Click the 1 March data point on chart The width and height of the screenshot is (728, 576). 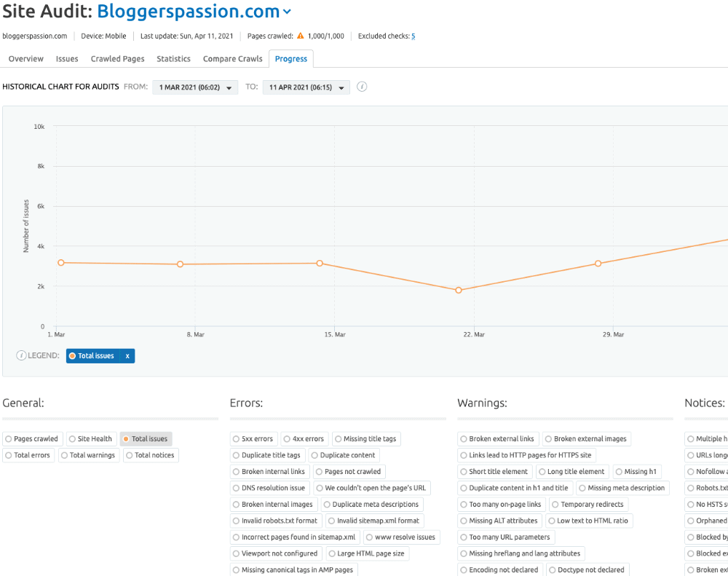tap(61, 263)
